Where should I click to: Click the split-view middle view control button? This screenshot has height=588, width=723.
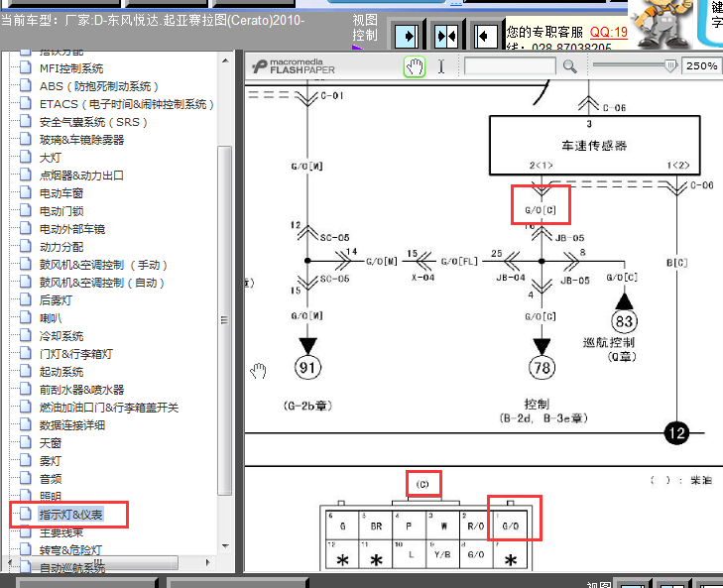(x=446, y=36)
